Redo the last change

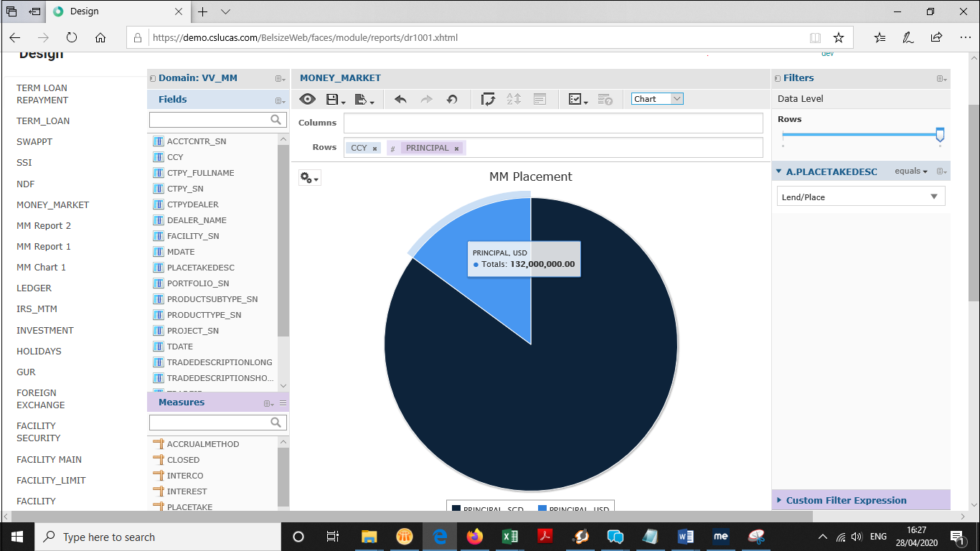(426, 100)
